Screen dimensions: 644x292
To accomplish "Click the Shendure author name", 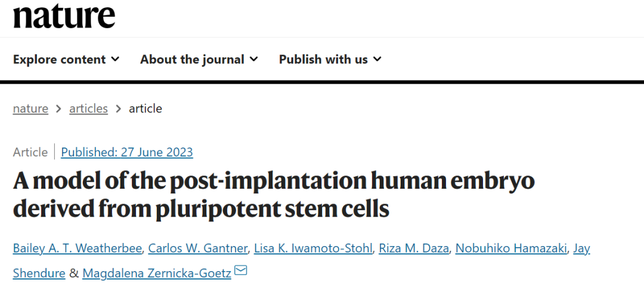I will (x=39, y=273).
